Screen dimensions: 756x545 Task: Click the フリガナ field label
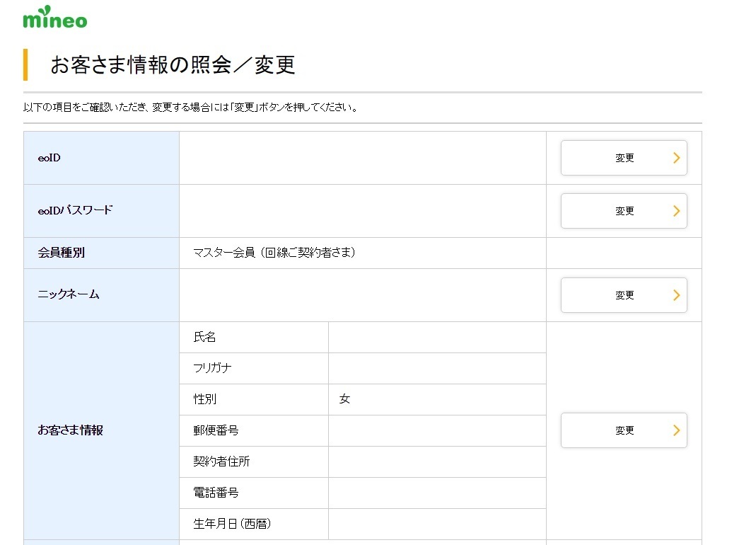pos(212,368)
